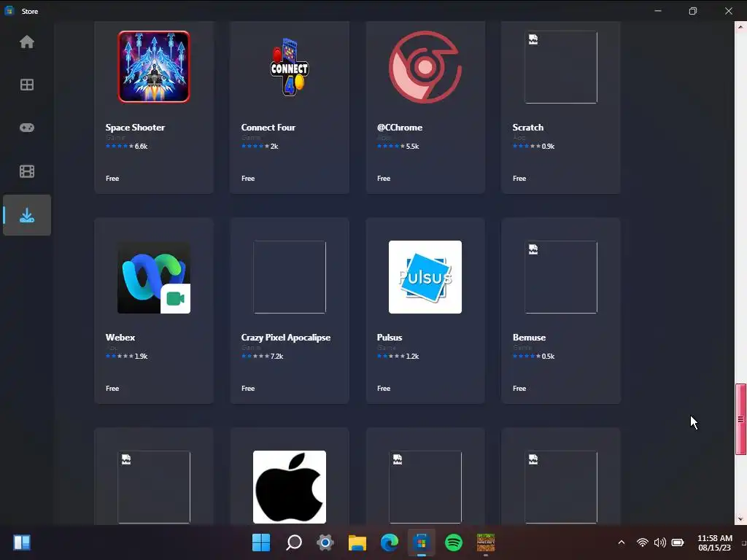Click the Store logo in title bar

point(9,10)
